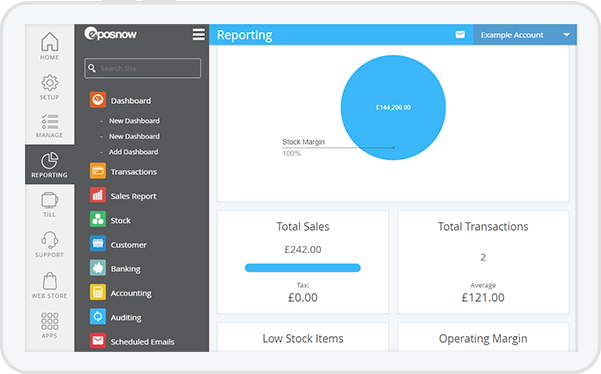Click the blue Stock Margin pie chart
Image resolution: width=601 pixels, height=374 pixels.
point(393,108)
